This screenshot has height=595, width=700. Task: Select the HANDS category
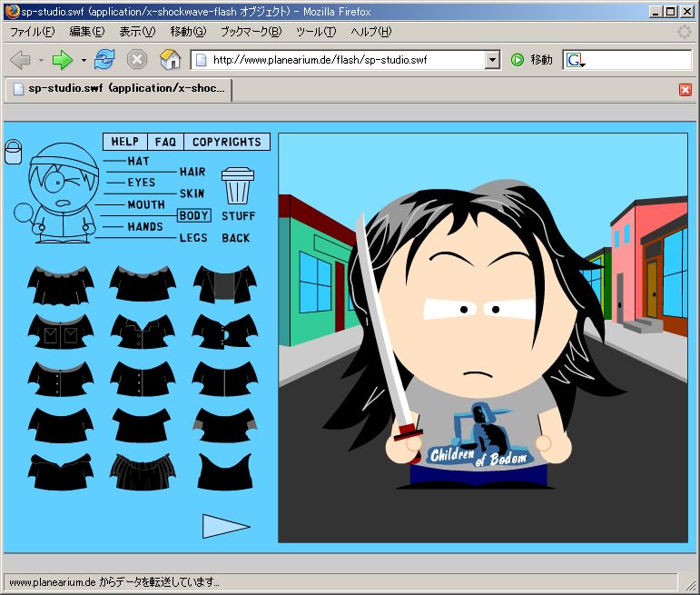[x=145, y=226]
